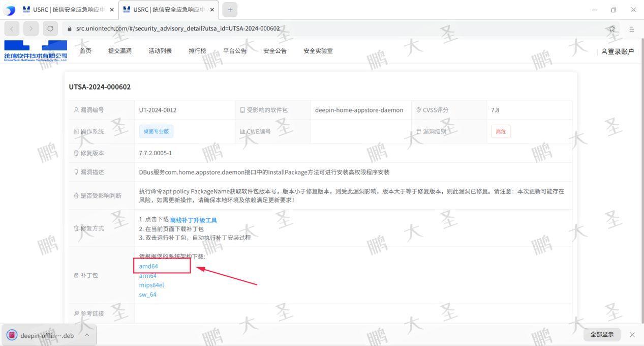Download the mips64el patch package
This screenshot has height=346, width=644.
tap(151, 285)
